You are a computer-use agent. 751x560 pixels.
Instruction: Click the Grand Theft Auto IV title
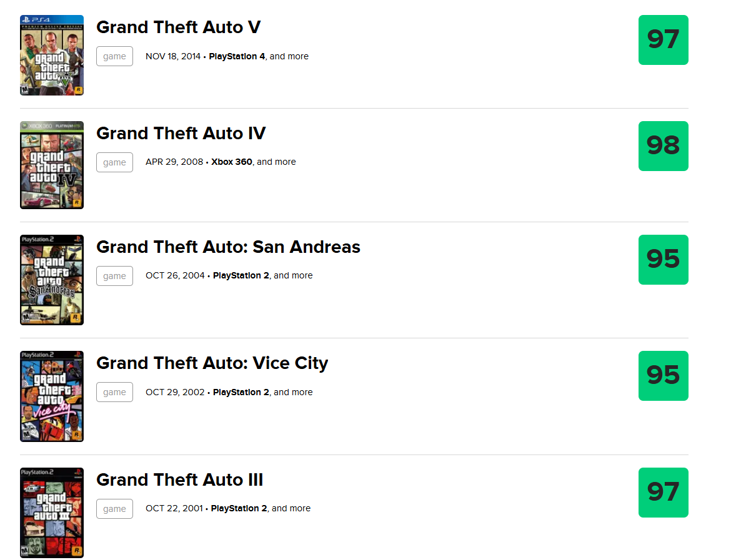pos(181,134)
